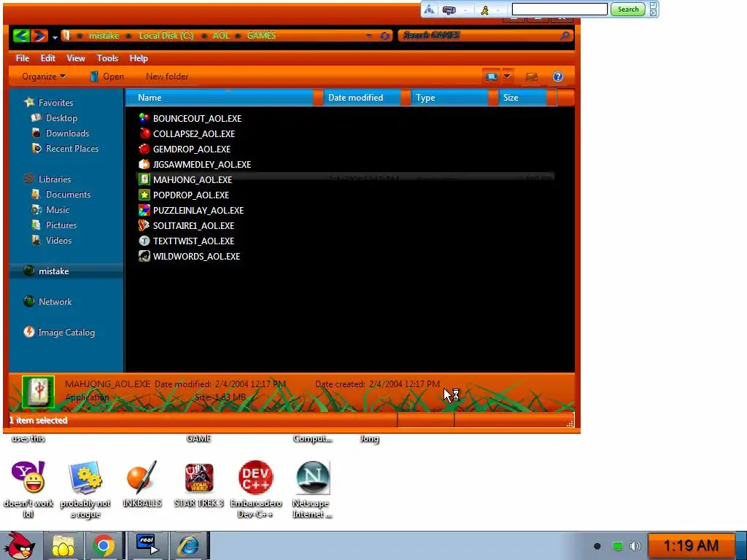Click green Search button in AOL toolbar

pyautogui.click(x=627, y=9)
